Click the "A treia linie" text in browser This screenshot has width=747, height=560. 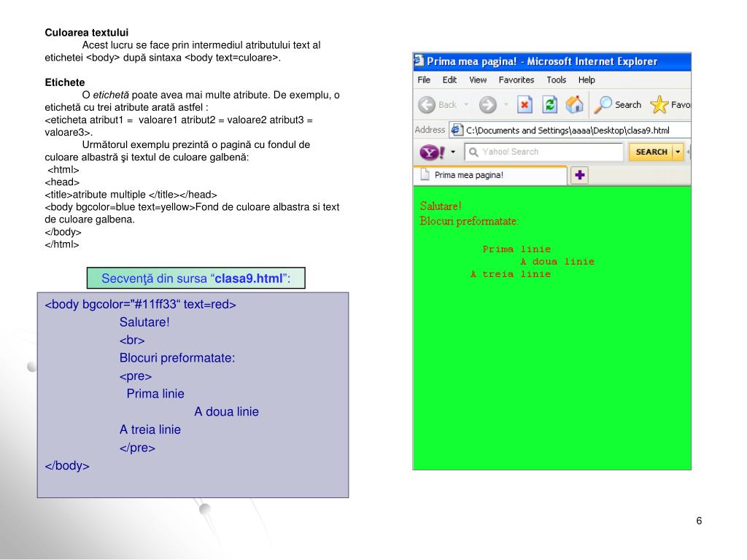pyautogui.click(x=510, y=274)
